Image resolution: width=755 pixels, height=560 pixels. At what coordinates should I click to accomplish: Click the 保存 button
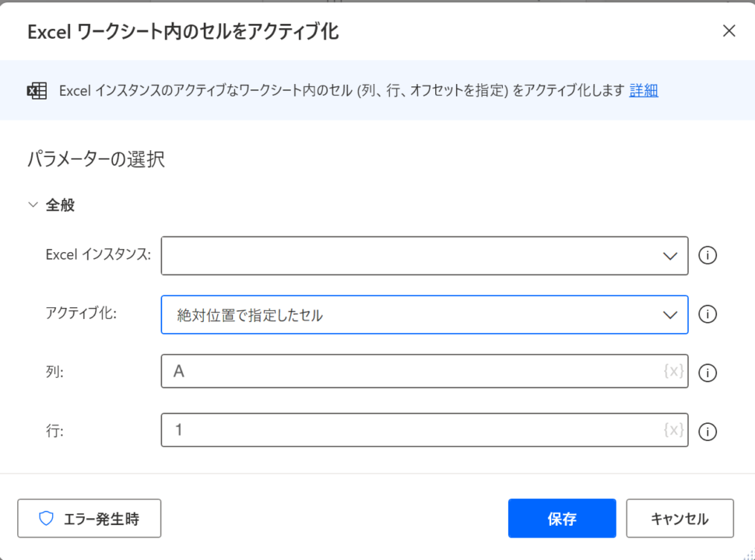[562, 518]
